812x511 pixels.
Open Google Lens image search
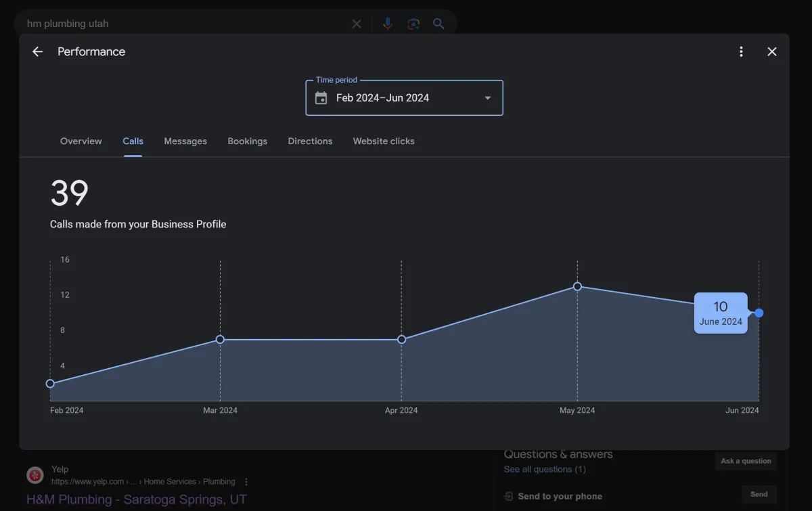pyautogui.click(x=413, y=24)
